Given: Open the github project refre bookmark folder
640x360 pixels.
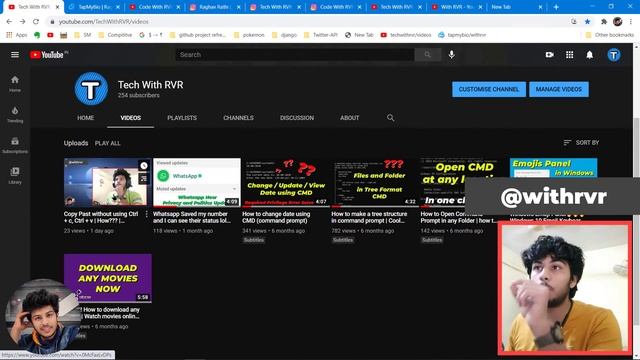Looking at the screenshot, I should tap(198, 35).
